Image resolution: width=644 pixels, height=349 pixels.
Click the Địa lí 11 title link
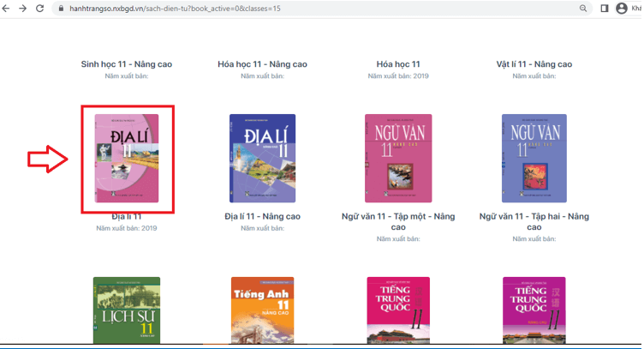pos(127,217)
